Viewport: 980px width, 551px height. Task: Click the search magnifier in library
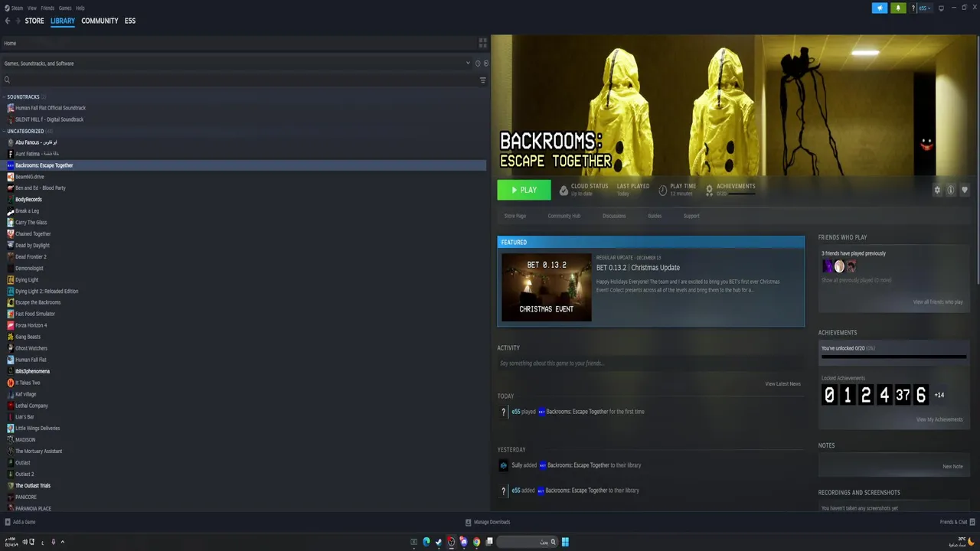pyautogui.click(x=7, y=80)
